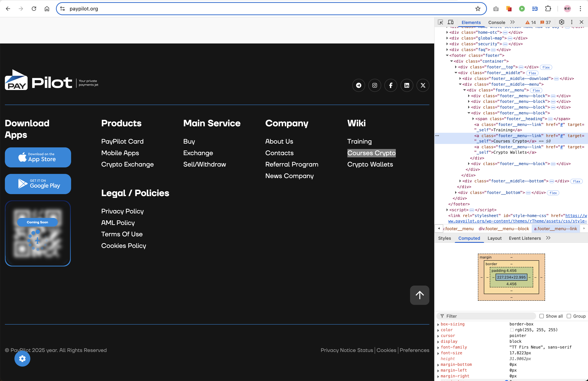Click the X (Twitter) icon
This screenshot has width=588, height=381.
423,86
